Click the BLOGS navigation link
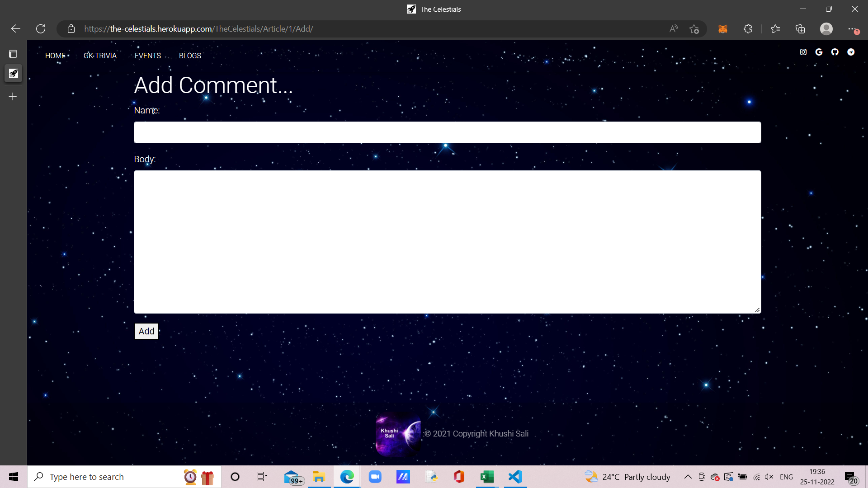This screenshot has width=868, height=488. (190, 56)
